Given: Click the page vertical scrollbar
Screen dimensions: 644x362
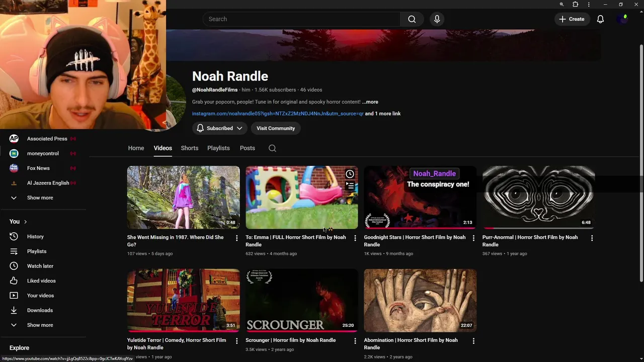Looking at the screenshot, I should [641, 163].
